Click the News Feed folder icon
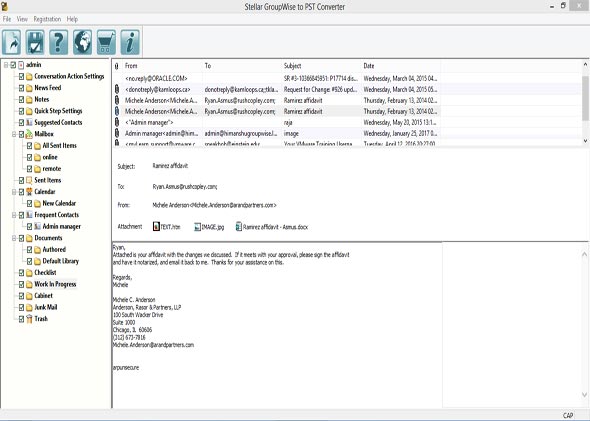Image resolution: width=590 pixels, height=421 pixels. (x=29, y=88)
